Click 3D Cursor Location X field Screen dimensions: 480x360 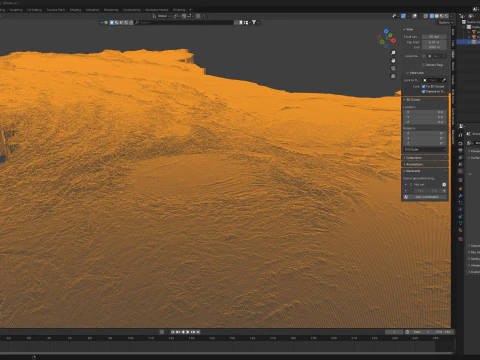coord(425,112)
